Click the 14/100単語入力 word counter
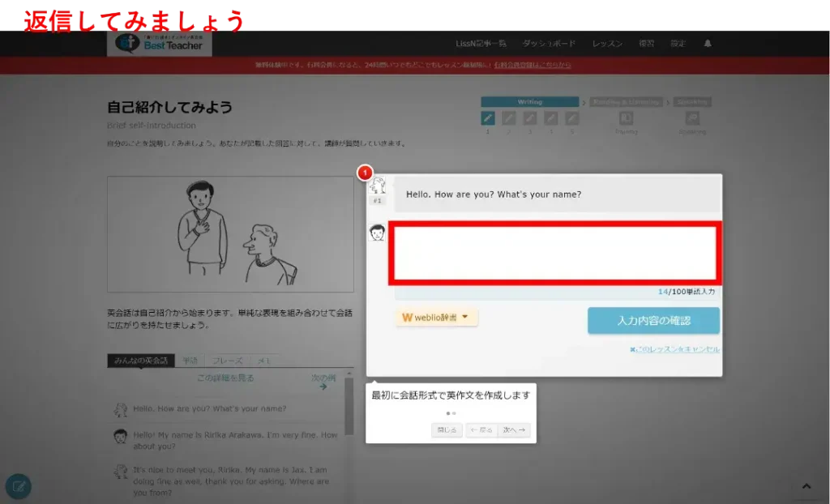Viewport: 830px width, 504px height. (687, 292)
